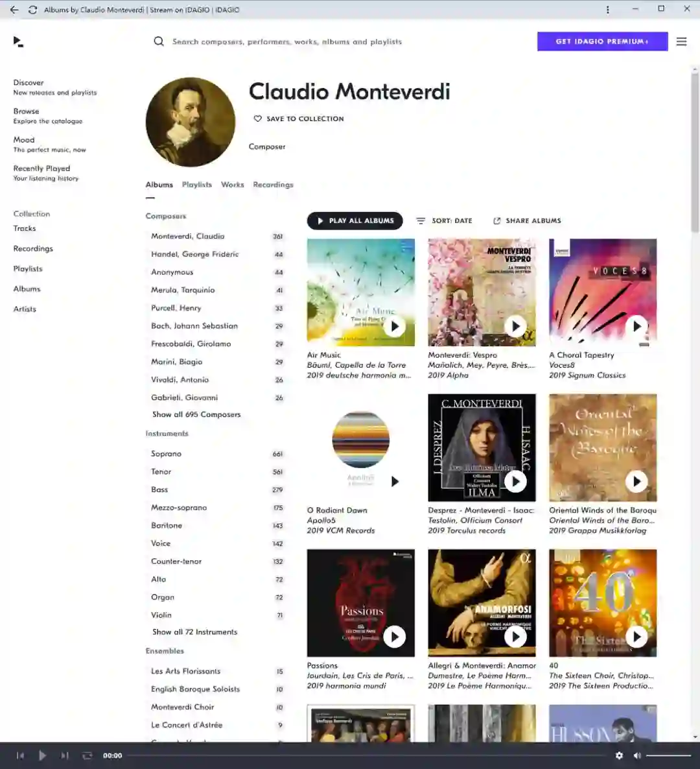Expand Show all 72 Instruments
The width and height of the screenshot is (700, 769).
[x=194, y=632]
